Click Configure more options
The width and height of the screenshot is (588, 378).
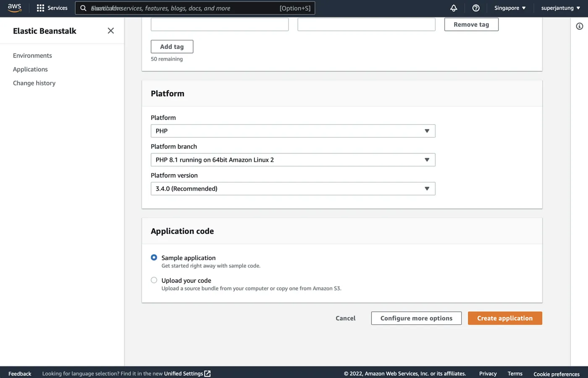(416, 318)
